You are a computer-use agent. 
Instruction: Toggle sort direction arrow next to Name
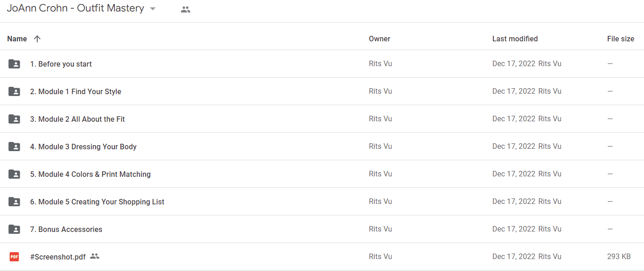coord(37,39)
